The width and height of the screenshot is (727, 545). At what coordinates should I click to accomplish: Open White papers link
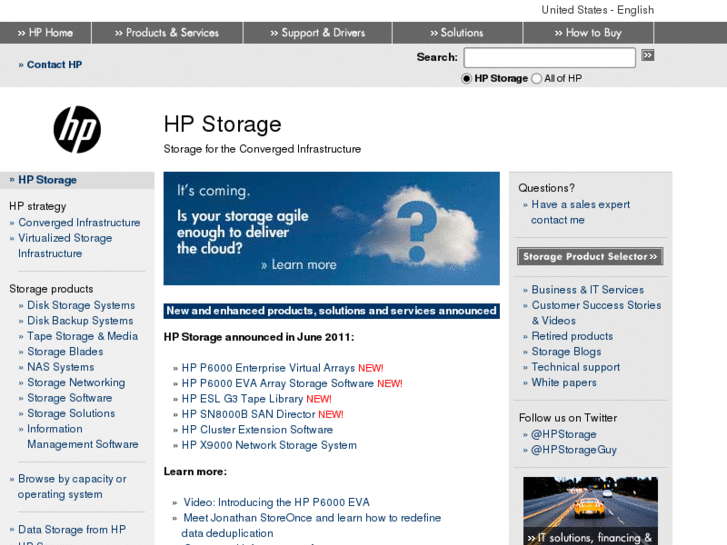[564, 383]
